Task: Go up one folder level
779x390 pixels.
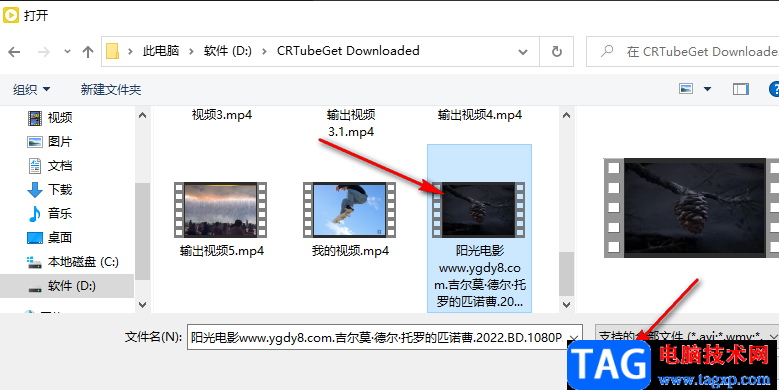Action: click(x=88, y=52)
